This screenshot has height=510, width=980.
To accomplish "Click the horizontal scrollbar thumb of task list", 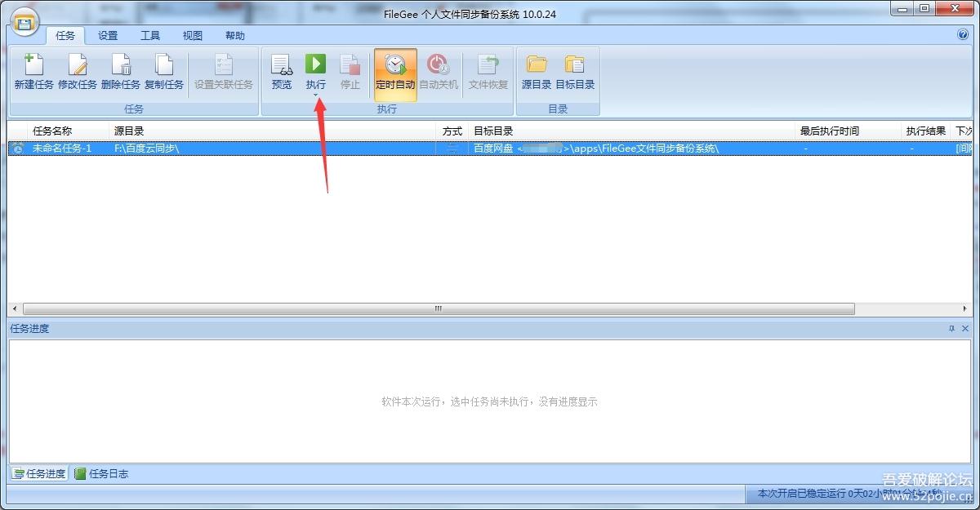I will pyautogui.click(x=439, y=309).
